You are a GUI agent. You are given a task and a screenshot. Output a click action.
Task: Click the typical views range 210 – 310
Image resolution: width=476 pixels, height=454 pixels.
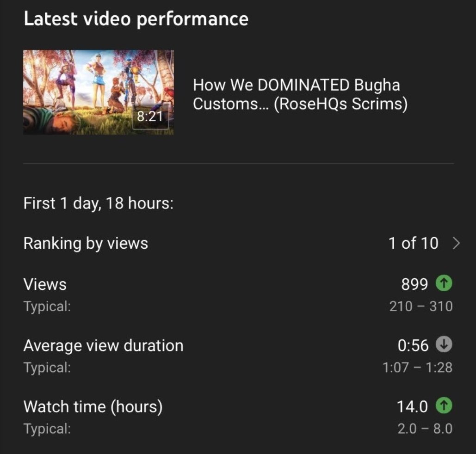(421, 306)
